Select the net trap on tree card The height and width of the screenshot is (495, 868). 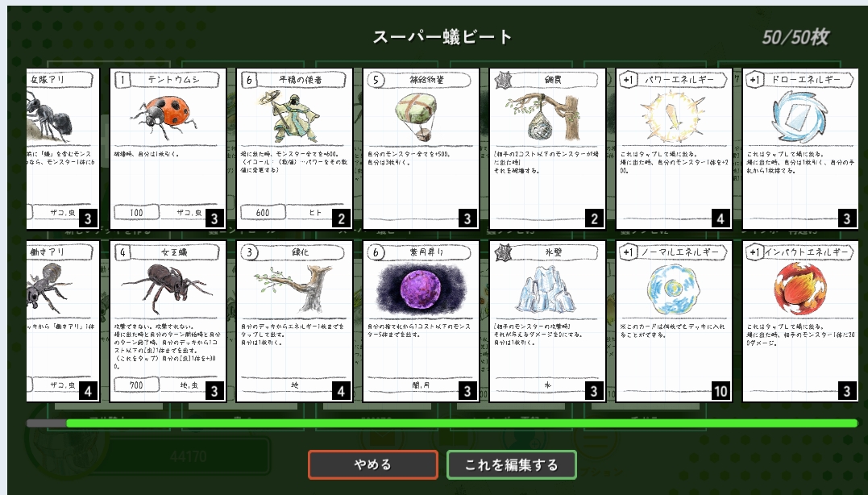pyautogui.click(x=547, y=148)
